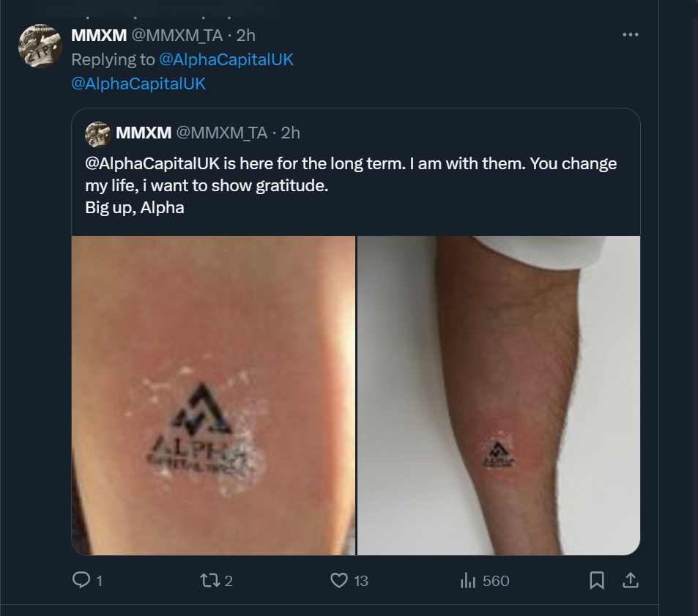
Task: Like the tweet with heart icon
Action: coord(338,581)
